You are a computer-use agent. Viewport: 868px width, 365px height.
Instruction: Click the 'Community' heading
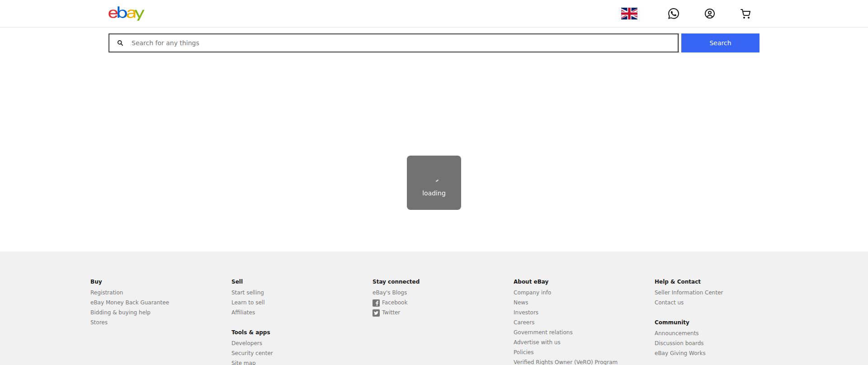tap(672, 322)
